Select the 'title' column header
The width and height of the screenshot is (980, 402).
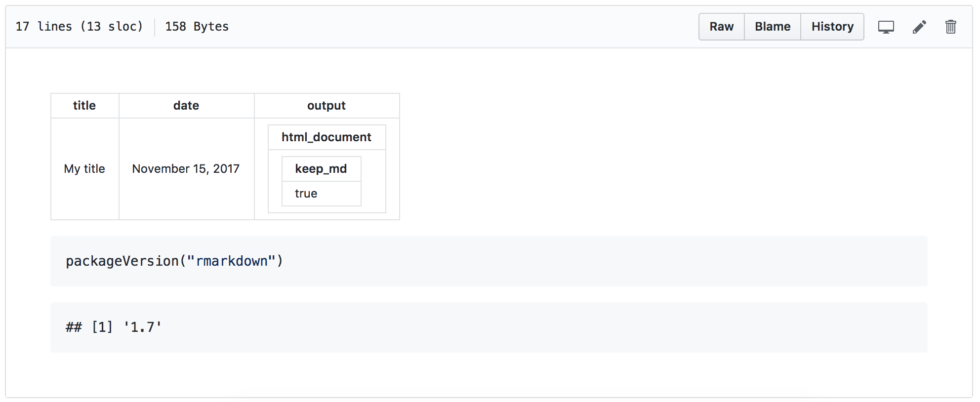coord(84,105)
